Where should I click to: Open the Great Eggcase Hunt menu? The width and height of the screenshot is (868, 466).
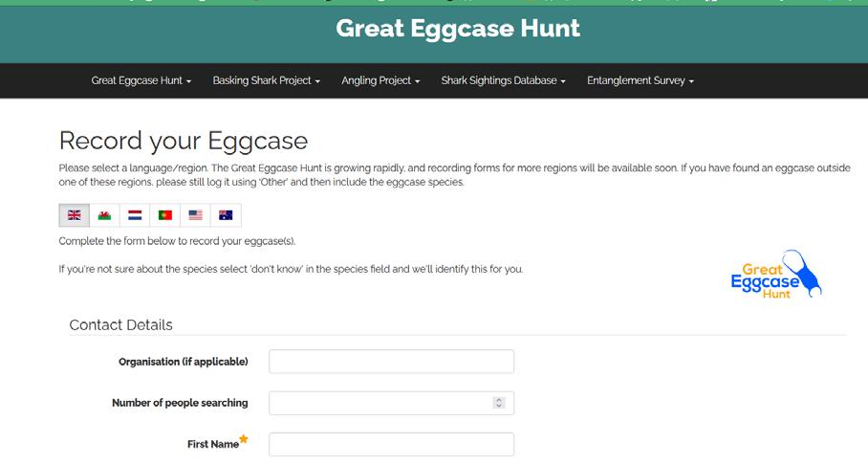(x=141, y=81)
